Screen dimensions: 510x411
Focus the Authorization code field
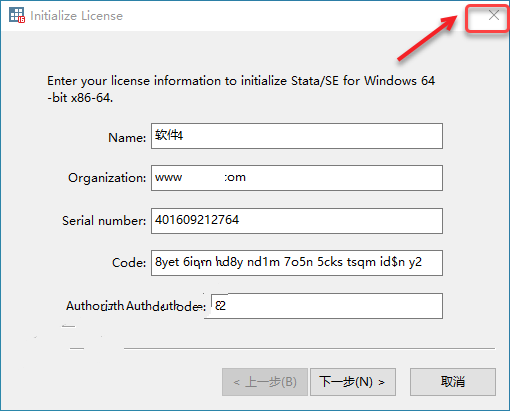tap(327, 306)
